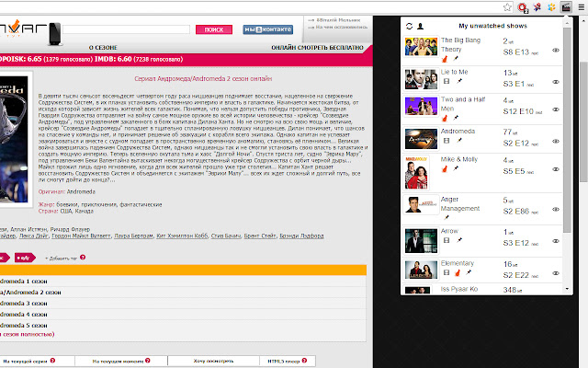The image size is (588, 368).
Task: Click the Хочу посмотреть button
Action: (213, 361)
